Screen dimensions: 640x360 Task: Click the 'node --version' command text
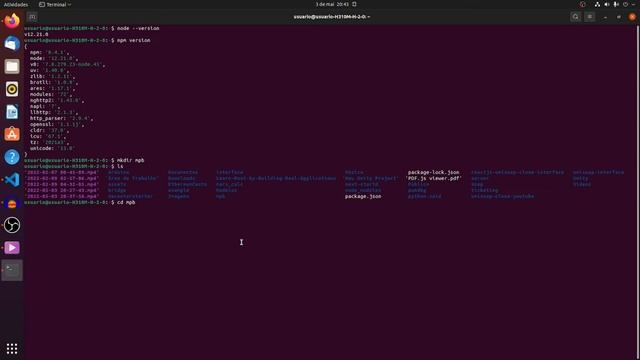tap(138, 28)
